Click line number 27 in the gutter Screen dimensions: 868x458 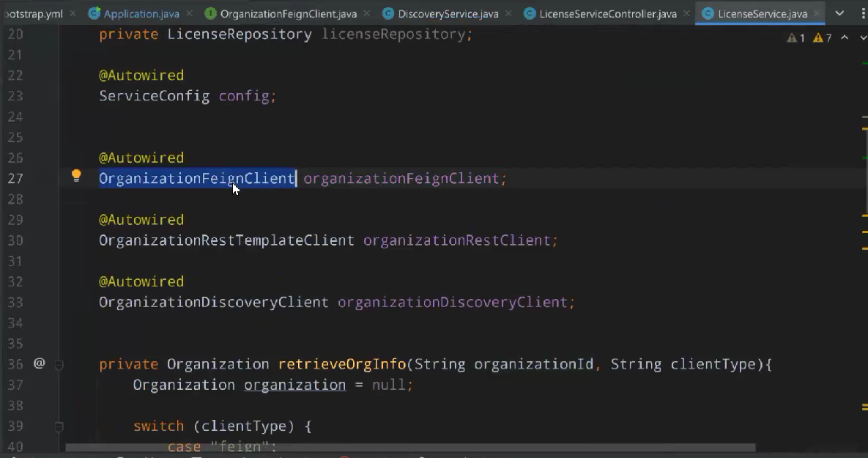(x=15, y=178)
